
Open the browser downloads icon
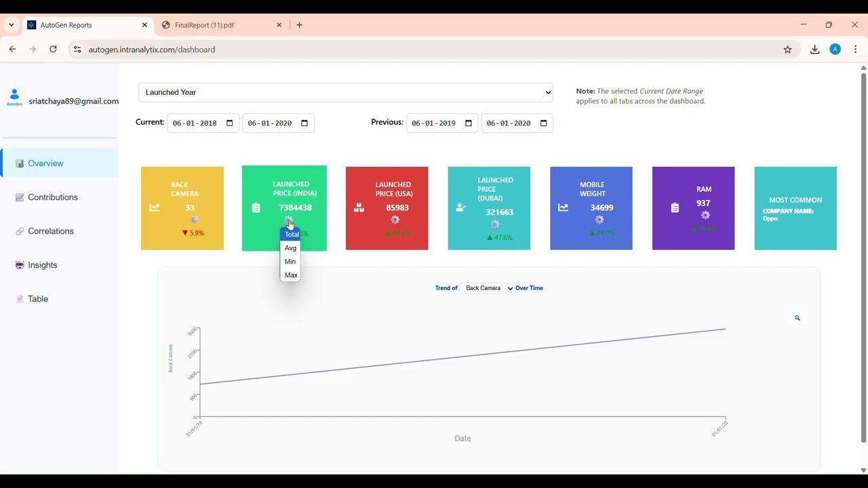[x=815, y=49]
